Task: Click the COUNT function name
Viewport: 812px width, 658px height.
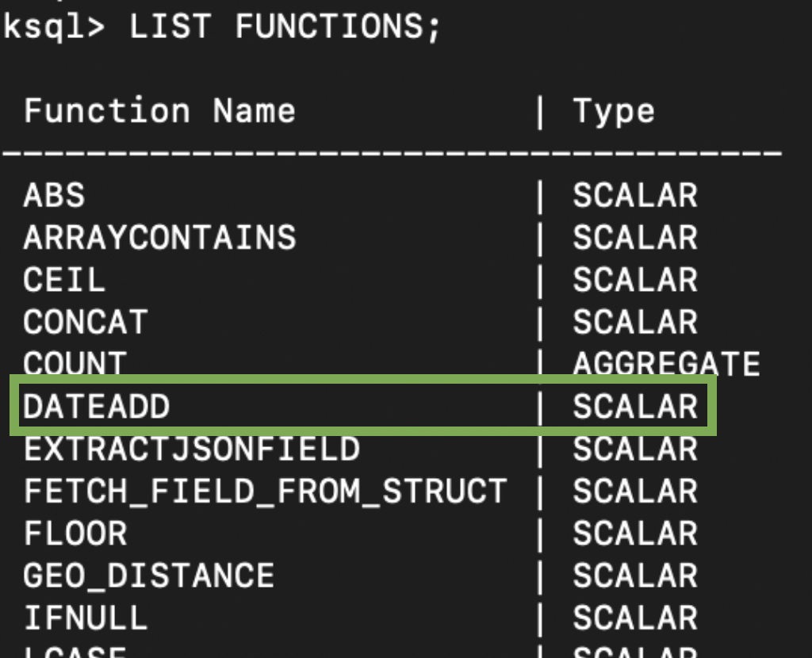Action: [75, 363]
